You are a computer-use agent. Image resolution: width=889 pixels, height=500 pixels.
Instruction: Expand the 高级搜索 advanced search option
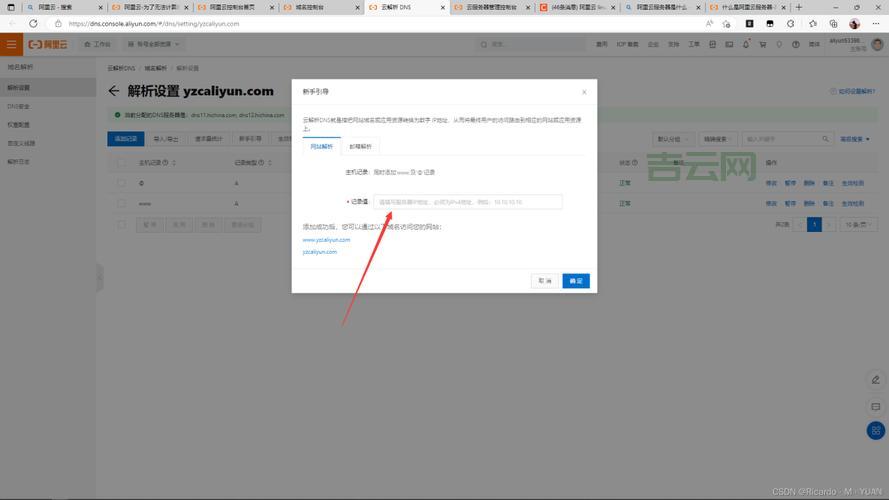tap(857, 139)
